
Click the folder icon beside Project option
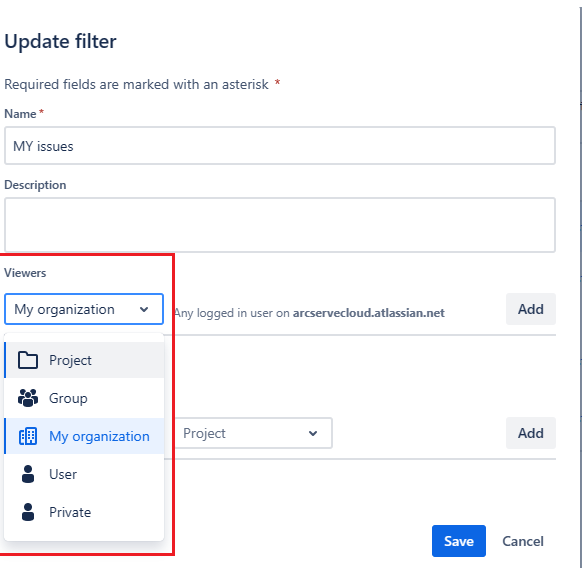[x=28, y=360]
